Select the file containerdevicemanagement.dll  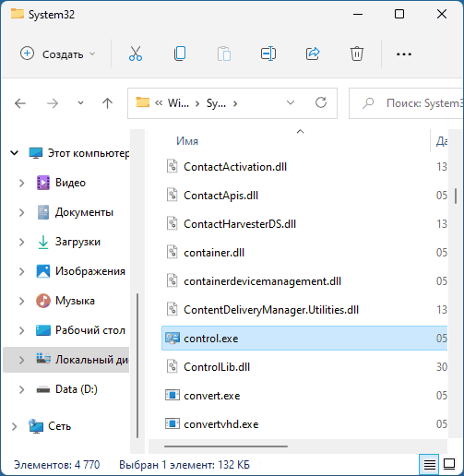coord(262,281)
